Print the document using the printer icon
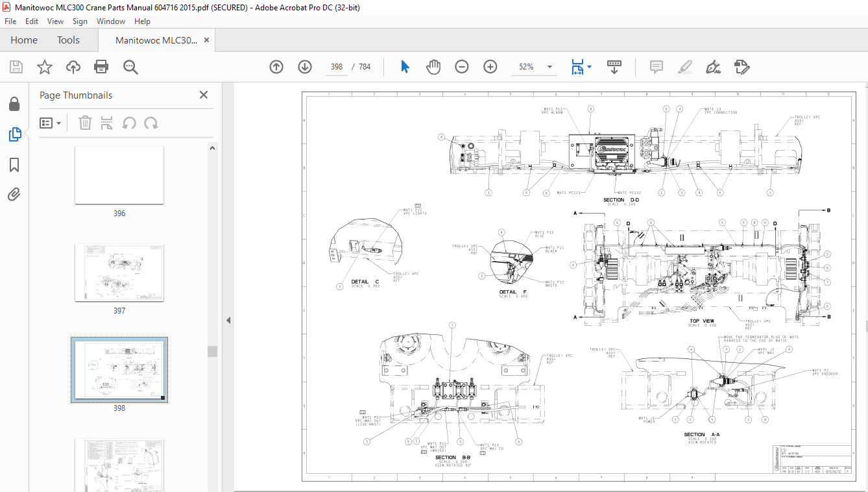 click(x=101, y=67)
